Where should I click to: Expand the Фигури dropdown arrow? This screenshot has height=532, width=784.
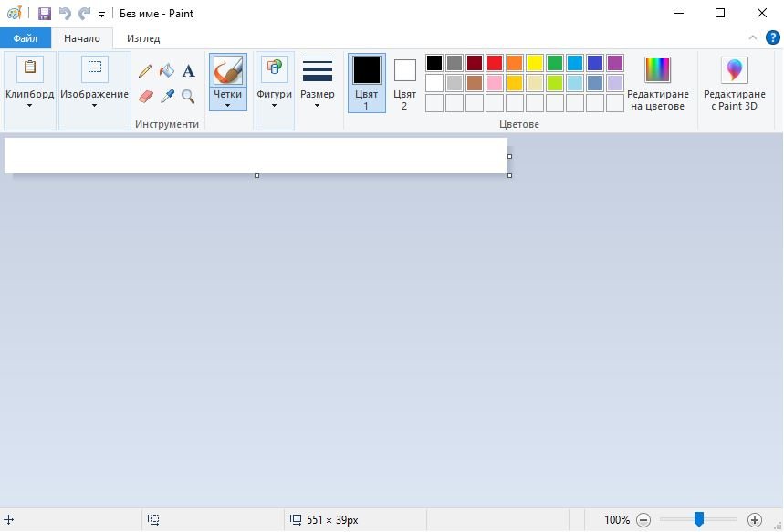click(x=274, y=106)
